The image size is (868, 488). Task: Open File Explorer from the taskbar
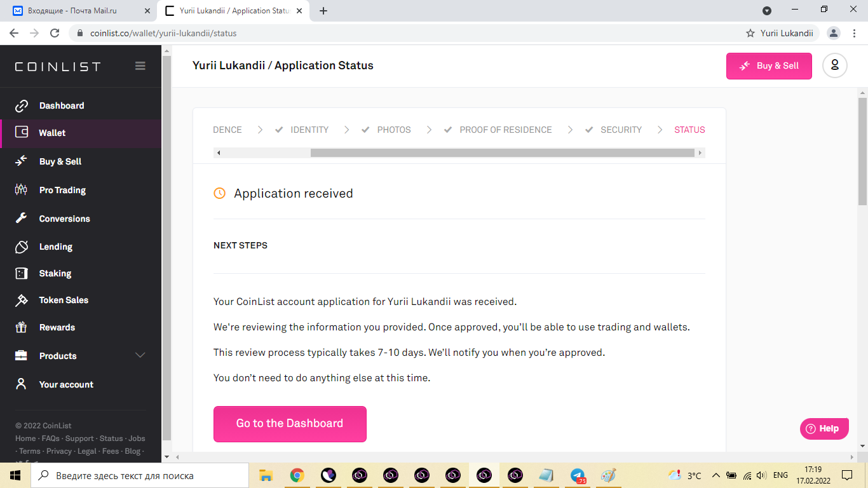pos(266,475)
